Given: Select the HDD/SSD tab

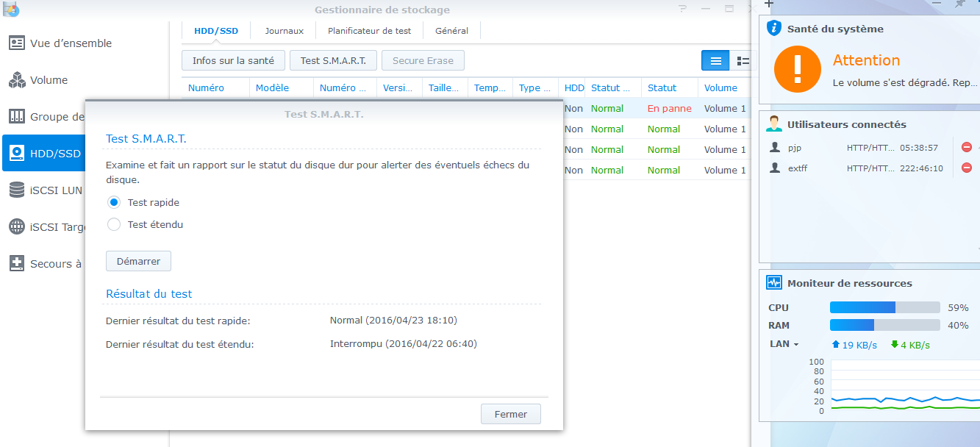Looking at the screenshot, I should pos(216,31).
